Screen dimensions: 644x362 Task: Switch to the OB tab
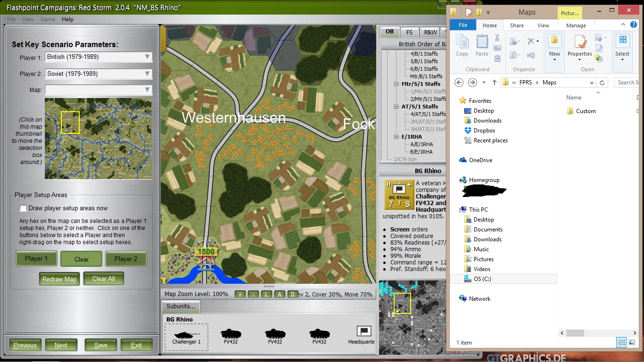389,32
